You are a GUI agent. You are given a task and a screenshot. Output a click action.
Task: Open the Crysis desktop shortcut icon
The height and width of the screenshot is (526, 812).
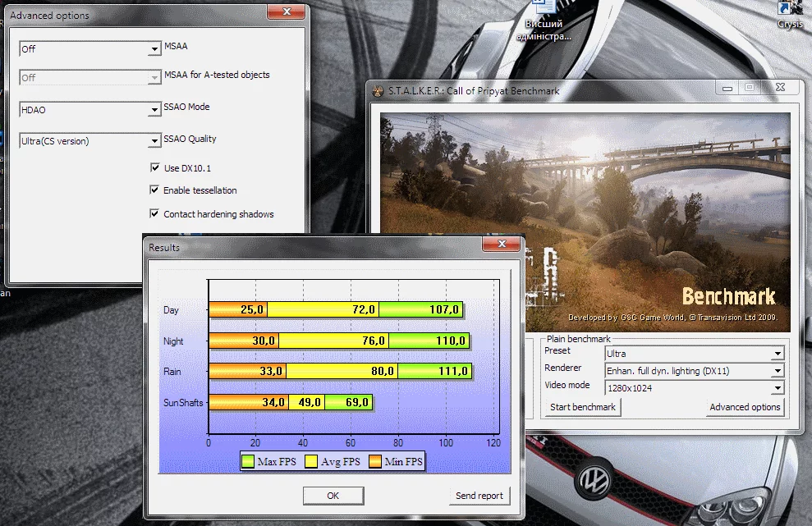tap(790, 15)
